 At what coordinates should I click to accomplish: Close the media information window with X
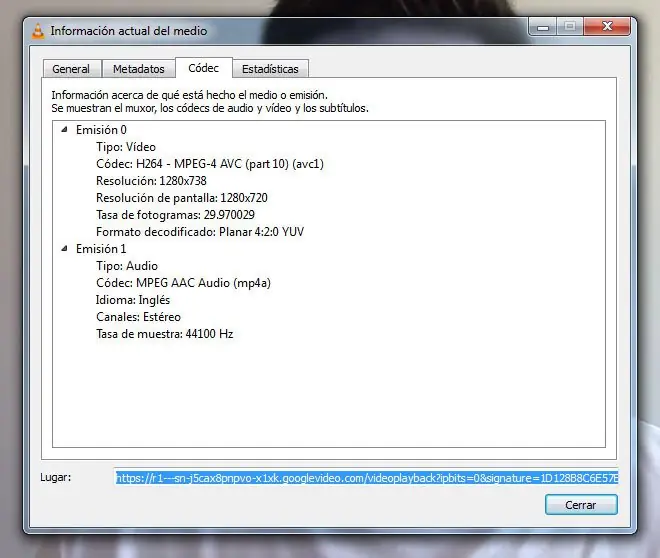pyautogui.click(x=607, y=27)
